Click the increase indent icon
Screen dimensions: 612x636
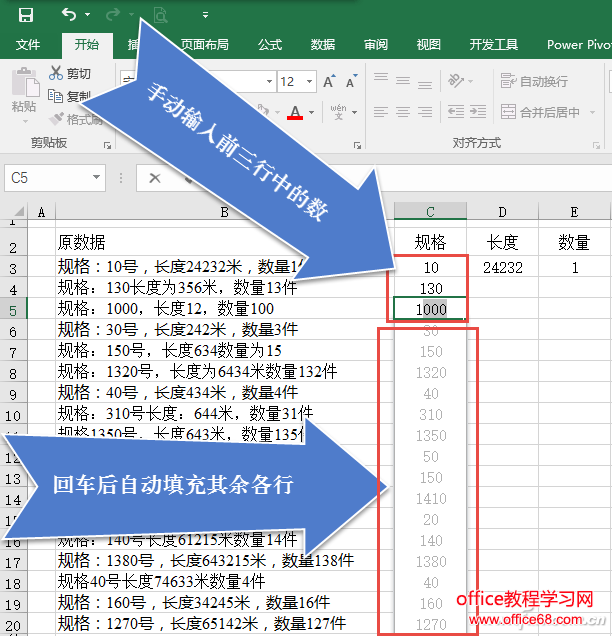478,112
